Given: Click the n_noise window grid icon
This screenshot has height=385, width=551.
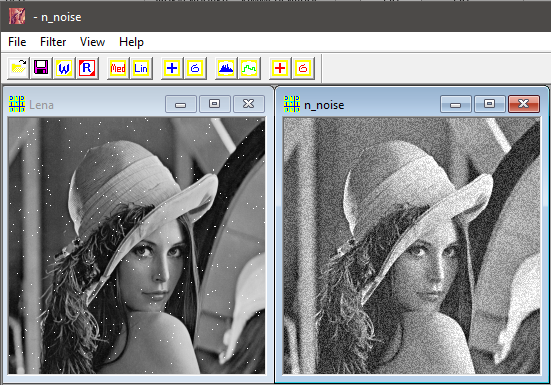Looking at the screenshot, I should [x=292, y=104].
